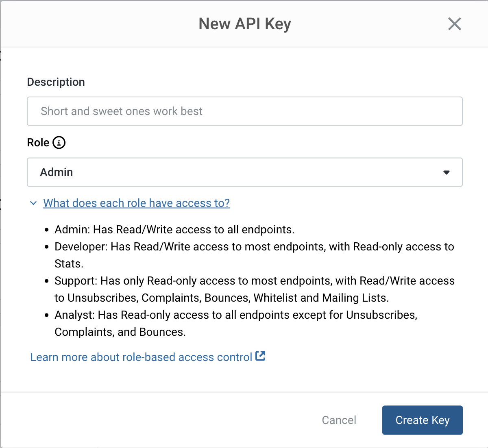The height and width of the screenshot is (448, 488).
Task: Click the New API Key title
Action: coord(244,24)
